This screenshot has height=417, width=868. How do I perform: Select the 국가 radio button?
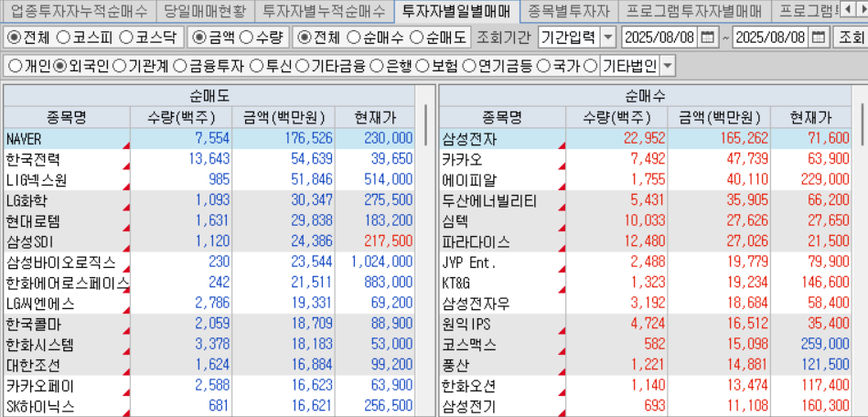click(x=544, y=67)
